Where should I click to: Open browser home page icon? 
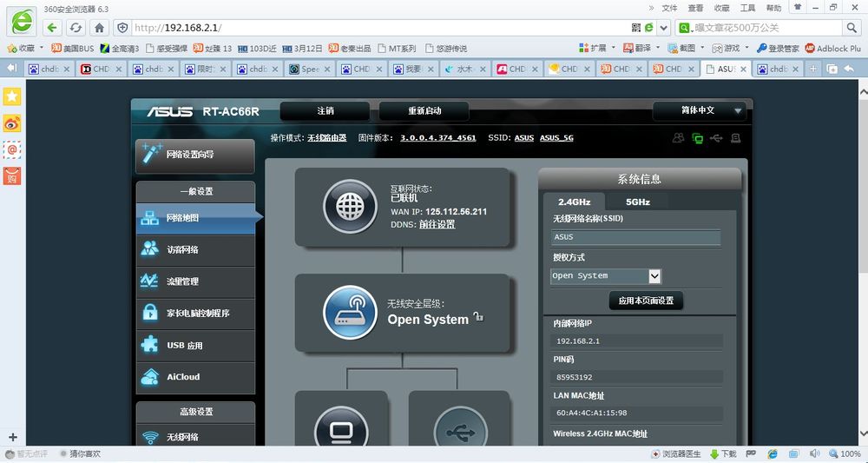[x=99, y=28]
